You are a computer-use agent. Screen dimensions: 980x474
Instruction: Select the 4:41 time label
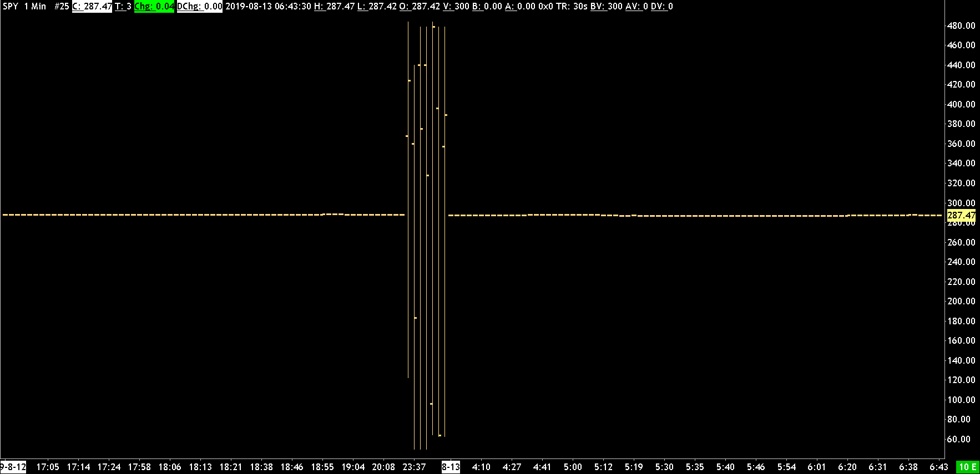(x=542, y=467)
